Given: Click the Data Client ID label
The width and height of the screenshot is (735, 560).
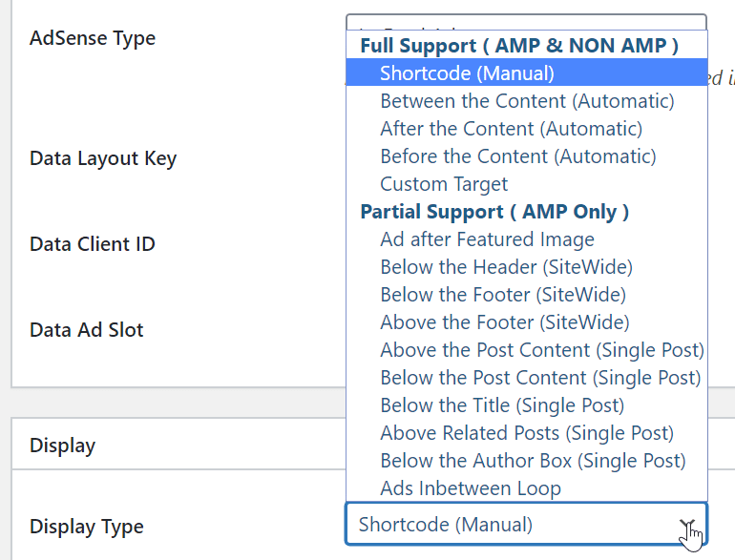Looking at the screenshot, I should 93,244.
